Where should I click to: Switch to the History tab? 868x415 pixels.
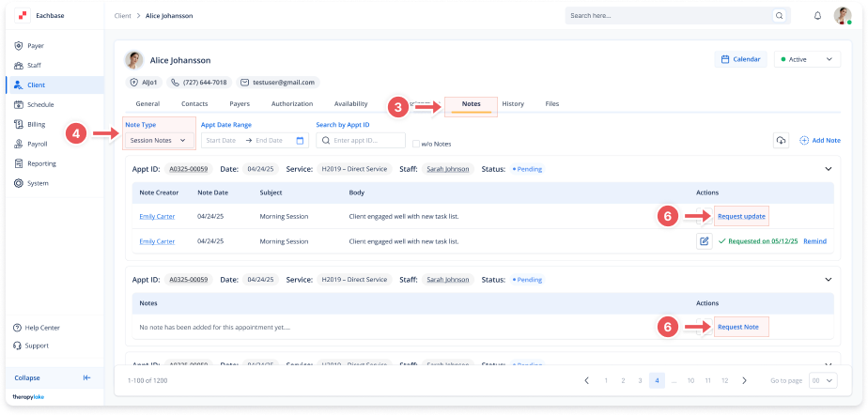click(513, 103)
